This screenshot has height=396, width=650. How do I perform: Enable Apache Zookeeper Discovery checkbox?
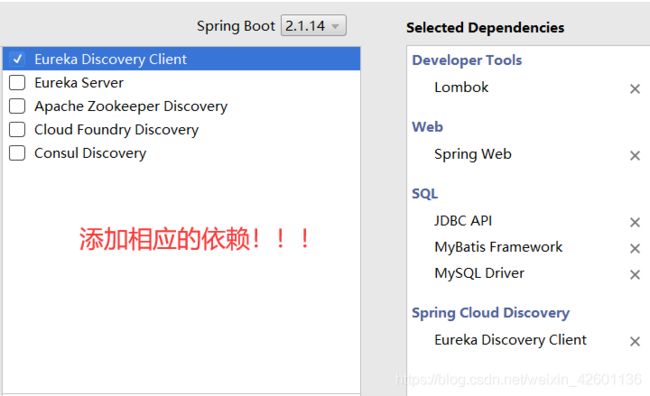coord(17,106)
